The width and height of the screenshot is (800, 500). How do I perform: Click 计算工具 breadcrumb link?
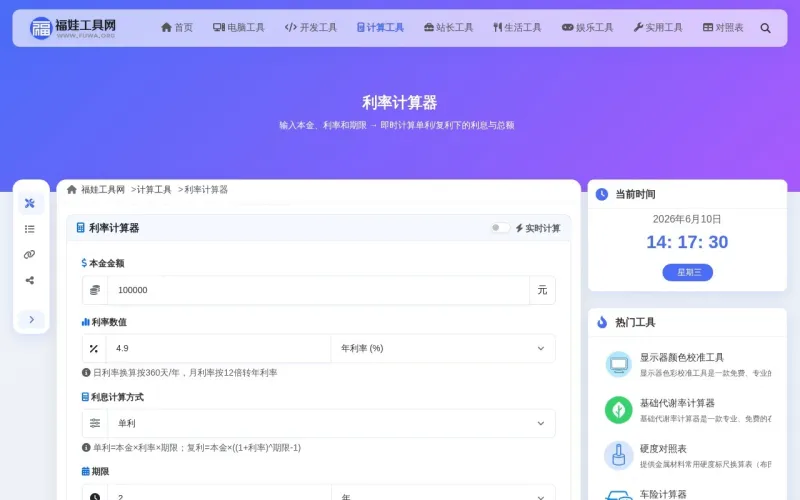click(154, 189)
